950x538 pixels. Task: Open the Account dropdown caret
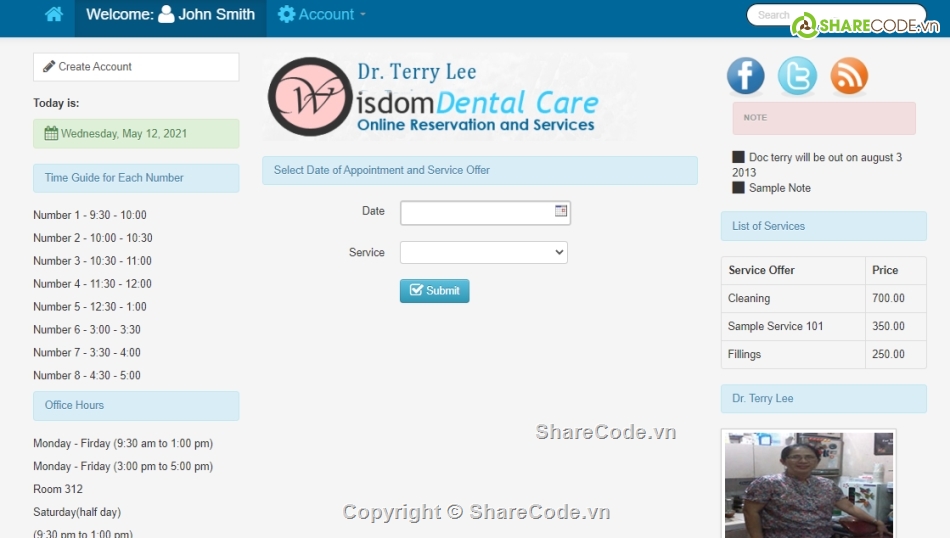pyautogui.click(x=363, y=15)
